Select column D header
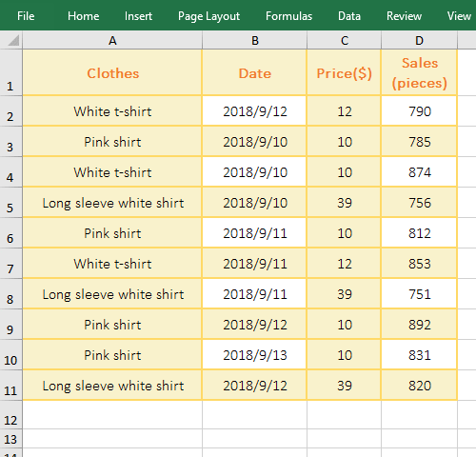This screenshot has height=457, width=476. 419,41
